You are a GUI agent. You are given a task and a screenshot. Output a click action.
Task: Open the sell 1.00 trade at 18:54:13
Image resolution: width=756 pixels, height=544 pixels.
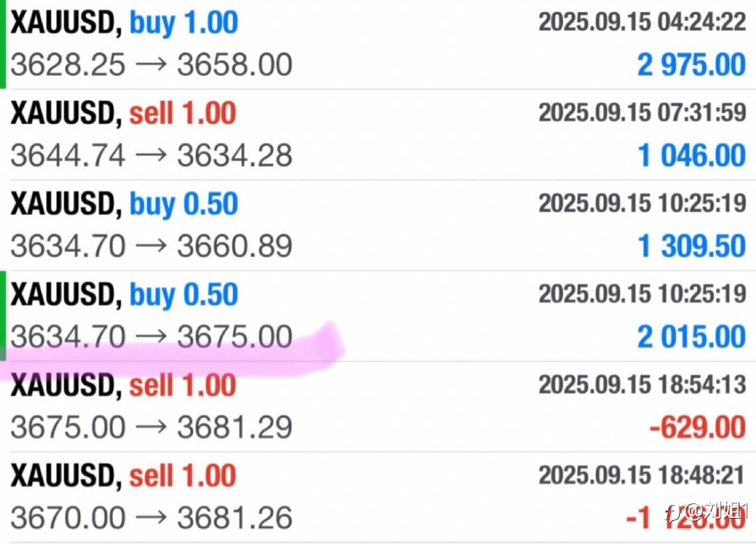(378, 406)
